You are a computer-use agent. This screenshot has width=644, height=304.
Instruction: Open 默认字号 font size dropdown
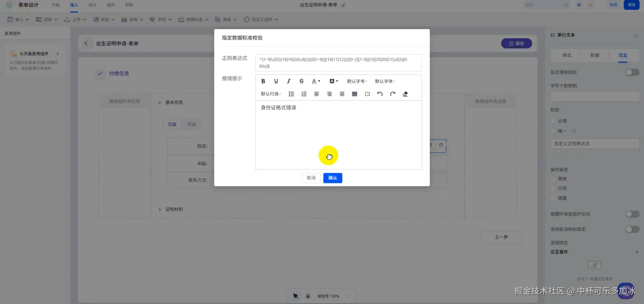(357, 81)
